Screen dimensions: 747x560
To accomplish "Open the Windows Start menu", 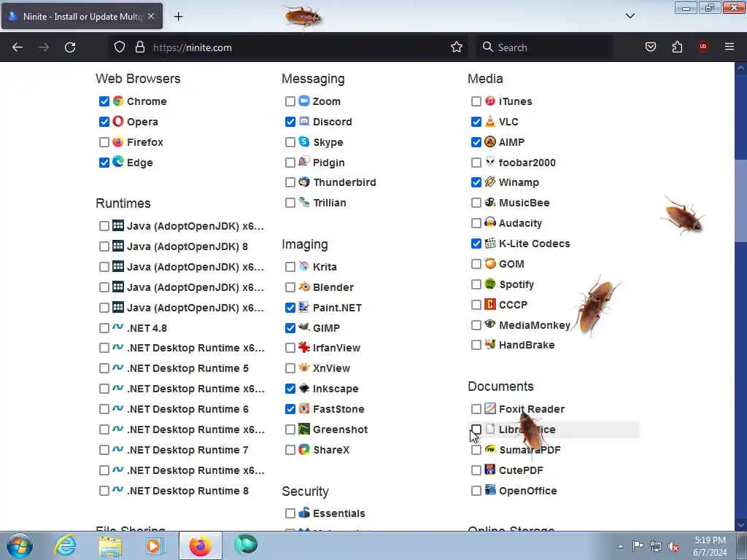I will pos(20,545).
